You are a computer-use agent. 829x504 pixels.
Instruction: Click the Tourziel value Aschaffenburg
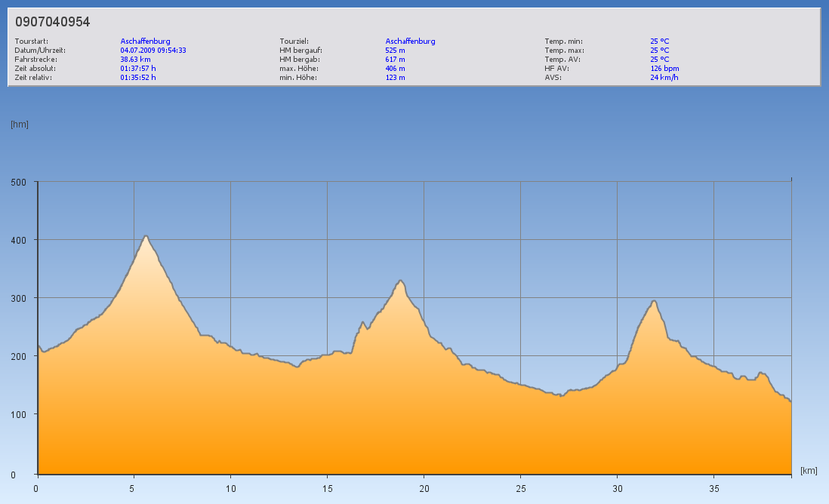pyautogui.click(x=410, y=41)
